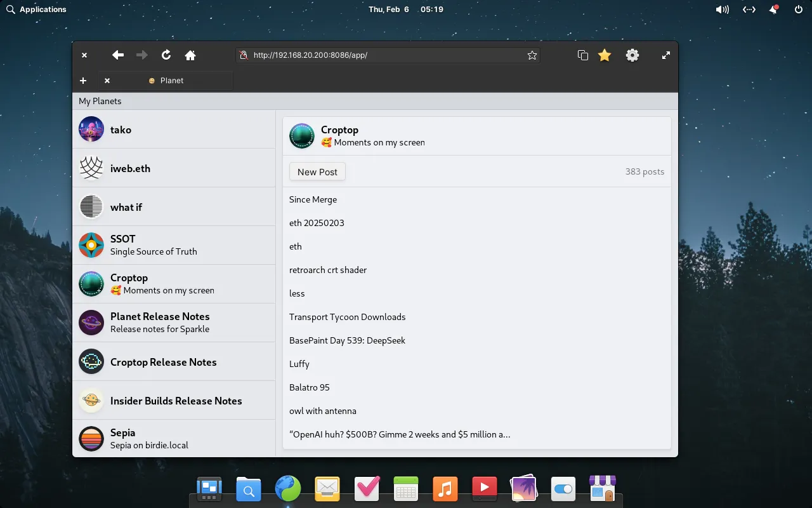Open a new tab with the plus icon

tap(83, 81)
